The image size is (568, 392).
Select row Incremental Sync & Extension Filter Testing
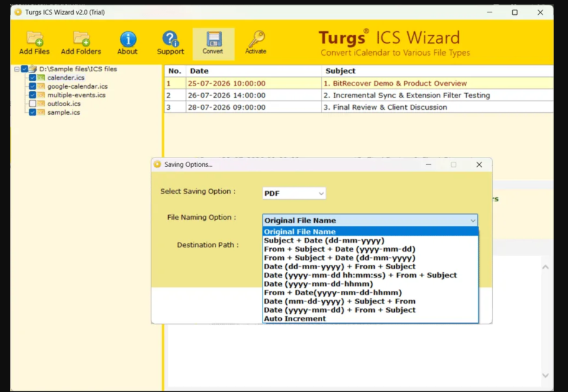pos(359,95)
